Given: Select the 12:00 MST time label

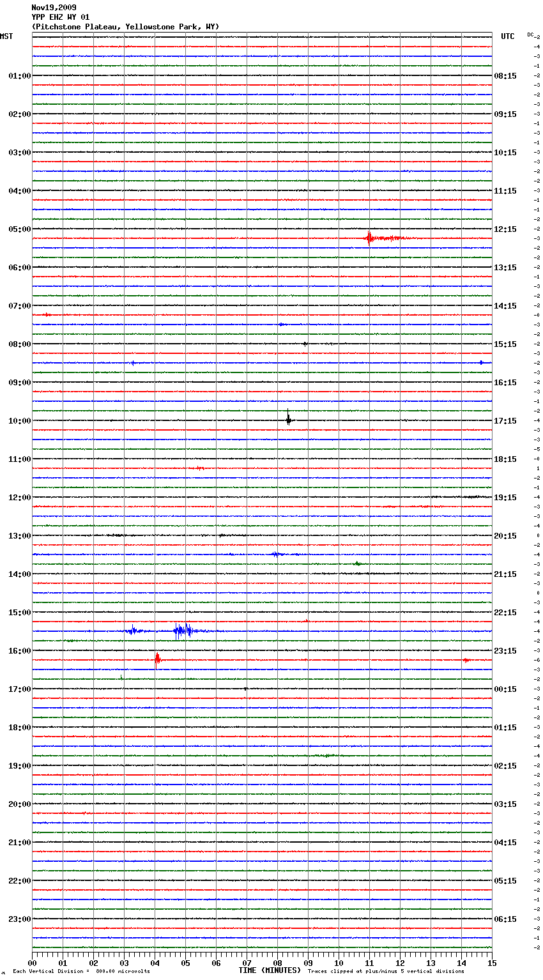Looking at the screenshot, I should [19, 498].
